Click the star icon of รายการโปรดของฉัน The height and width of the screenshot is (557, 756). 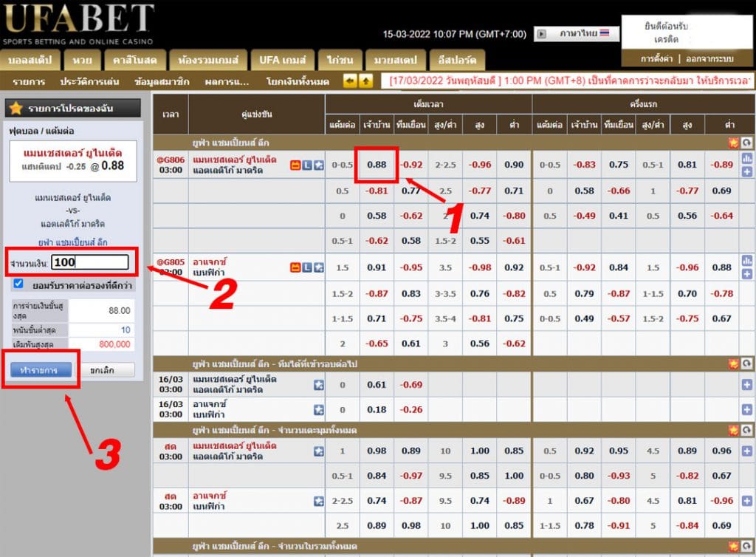point(16,108)
